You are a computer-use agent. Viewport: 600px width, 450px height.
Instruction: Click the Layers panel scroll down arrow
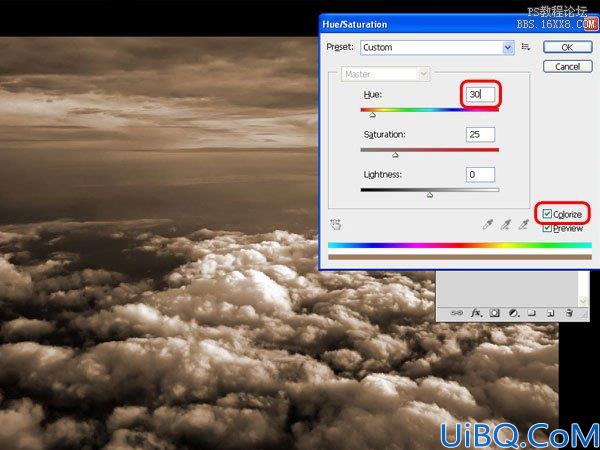pos(583,302)
